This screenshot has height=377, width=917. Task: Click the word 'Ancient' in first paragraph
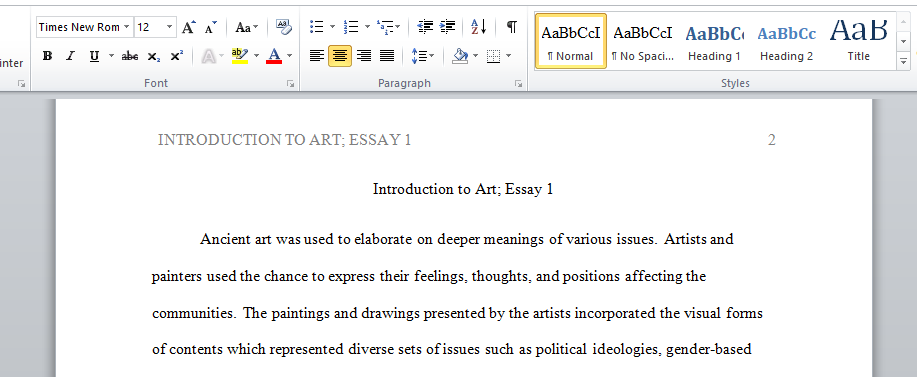point(225,240)
